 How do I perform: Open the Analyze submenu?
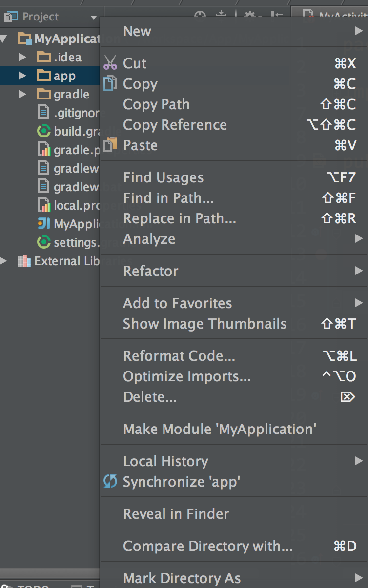click(x=234, y=239)
